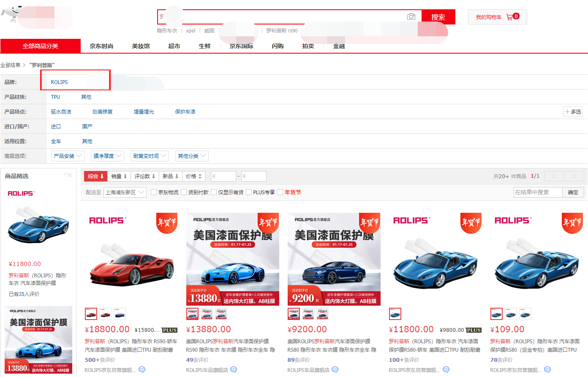
Task: Open the 上海浦东新区 delivery location dropdown
Action: pyautogui.click(x=125, y=193)
